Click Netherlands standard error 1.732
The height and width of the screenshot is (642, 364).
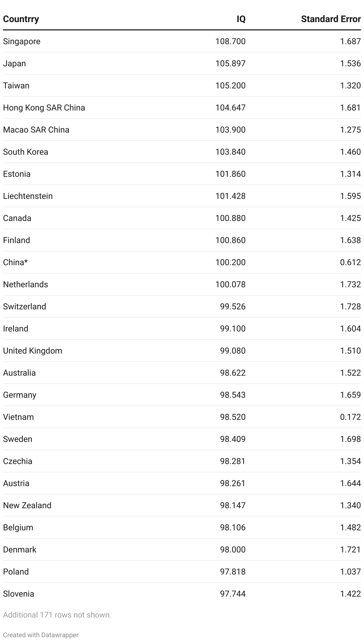click(x=351, y=284)
